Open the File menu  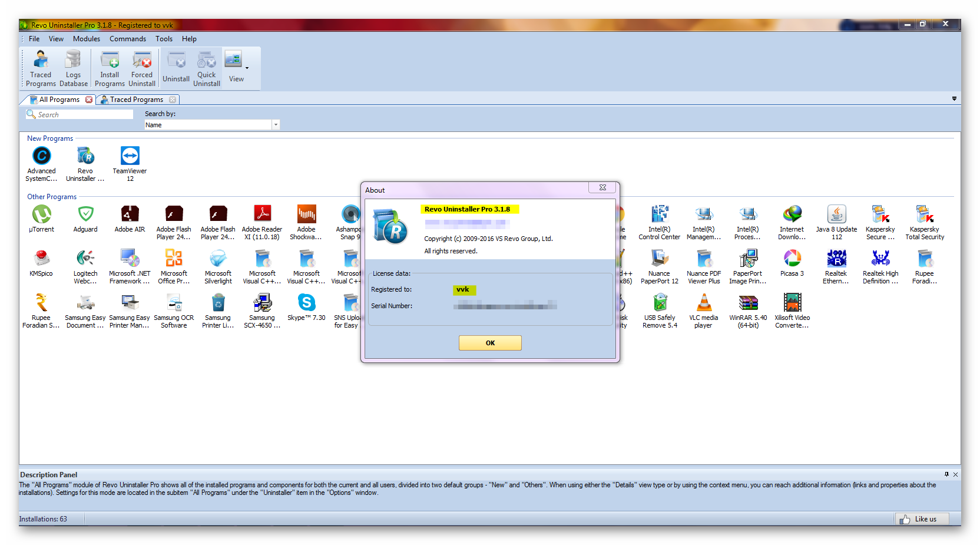(x=34, y=39)
